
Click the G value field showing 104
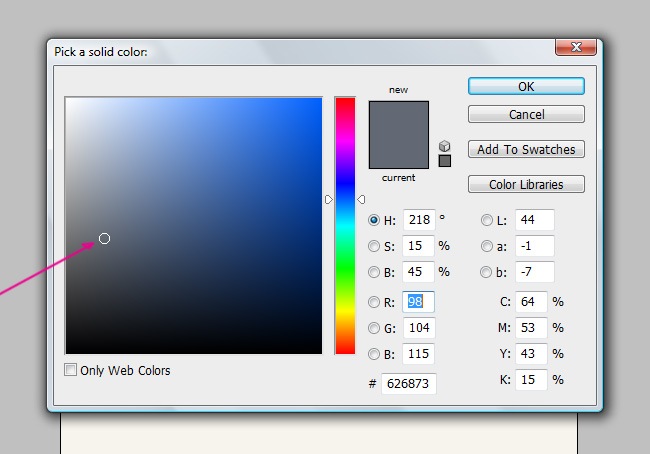tap(418, 327)
